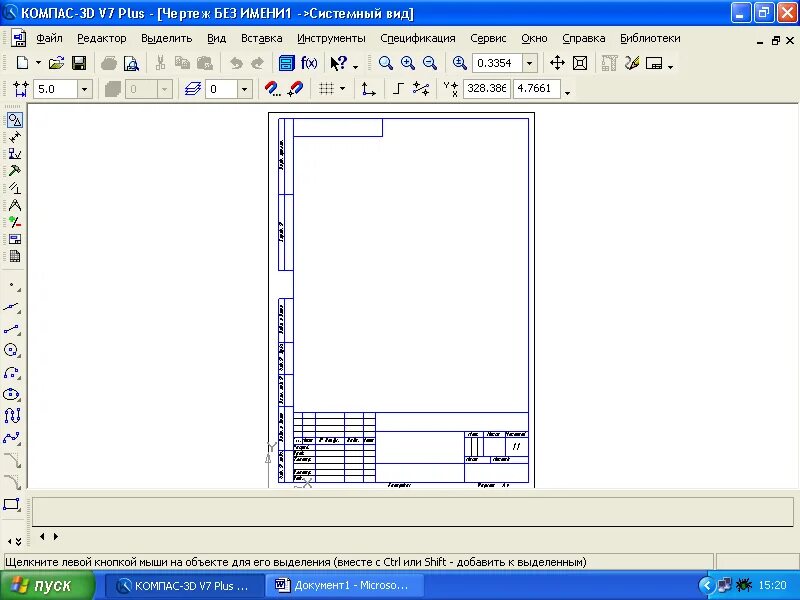
Task: Open the Выделить menu
Action: point(166,38)
